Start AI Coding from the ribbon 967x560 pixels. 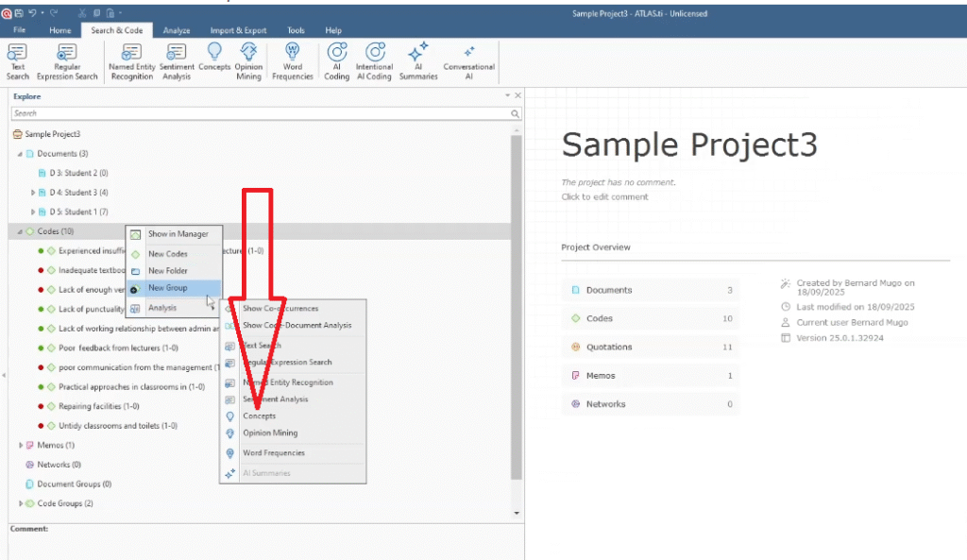(336, 60)
